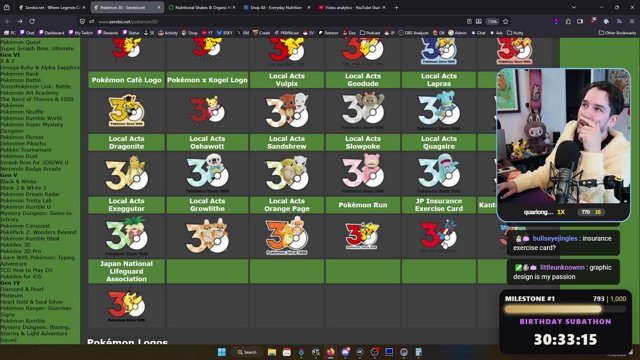The height and width of the screenshot is (360, 640).
Task: Expand the Podcast bookmarks folder
Action: (x=370, y=33)
